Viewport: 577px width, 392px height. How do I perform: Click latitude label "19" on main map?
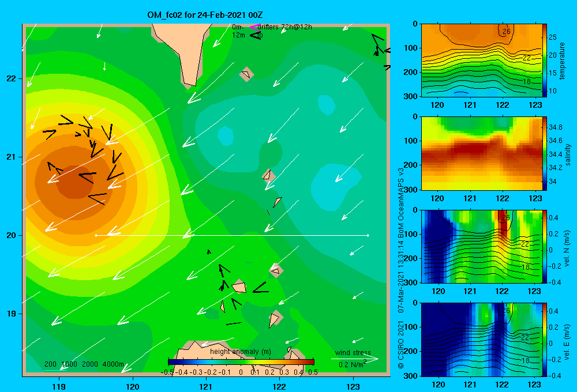click(12, 314)
